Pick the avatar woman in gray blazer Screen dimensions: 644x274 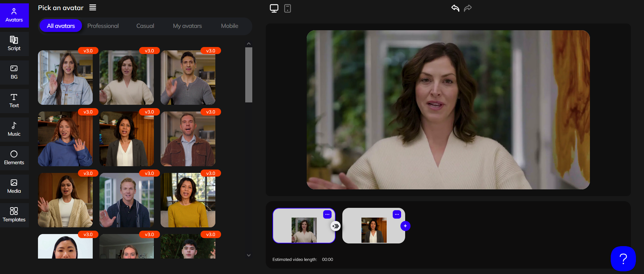point(127,139)
